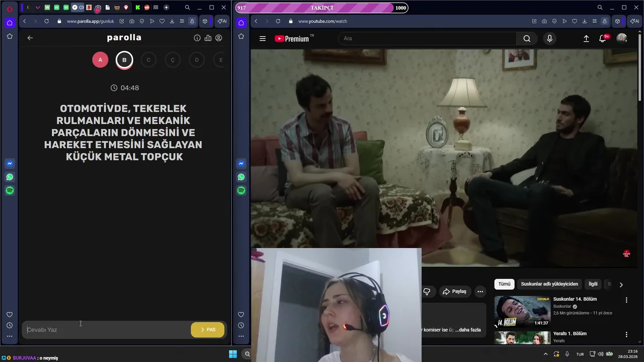This screenshot has height=362, width=644.
Task: Select letter C circle in Parolla
Action: pos(148,60)
